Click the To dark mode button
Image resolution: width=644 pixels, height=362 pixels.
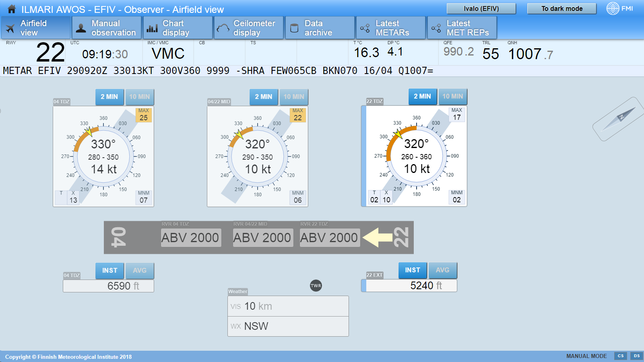[x=561, y=8]
